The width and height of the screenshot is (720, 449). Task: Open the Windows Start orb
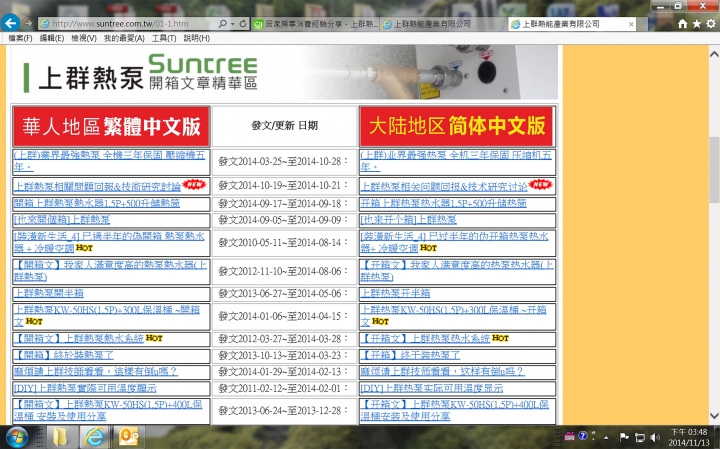pos(17,437)
